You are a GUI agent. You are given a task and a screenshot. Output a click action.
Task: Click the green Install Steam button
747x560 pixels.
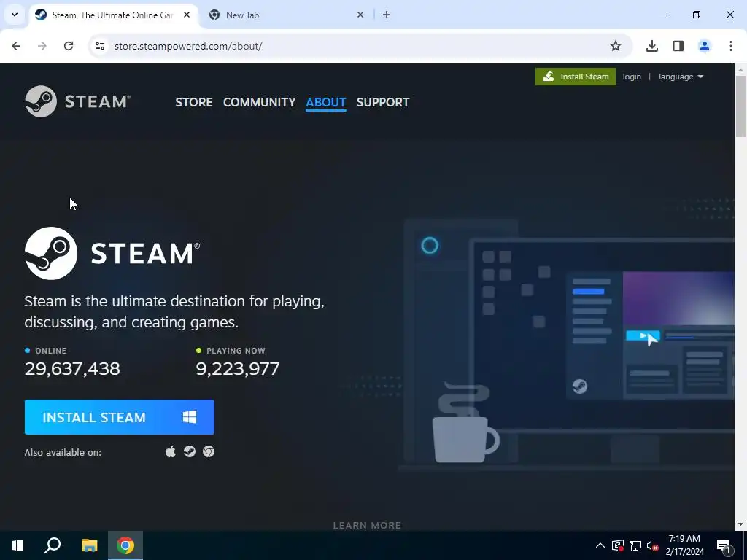pos(576,77)
